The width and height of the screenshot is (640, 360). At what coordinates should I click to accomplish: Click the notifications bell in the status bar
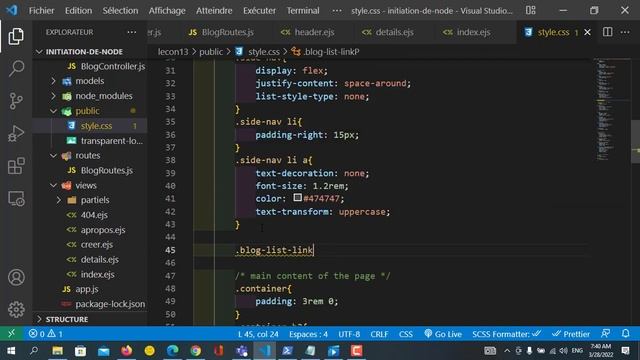625,333
